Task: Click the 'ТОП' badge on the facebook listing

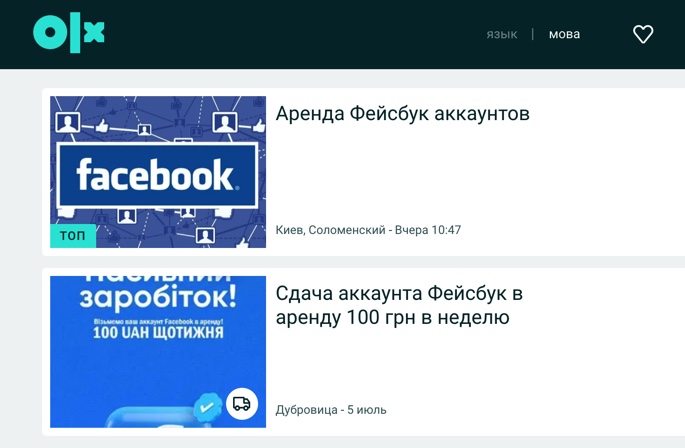Action: click(73, 236)
